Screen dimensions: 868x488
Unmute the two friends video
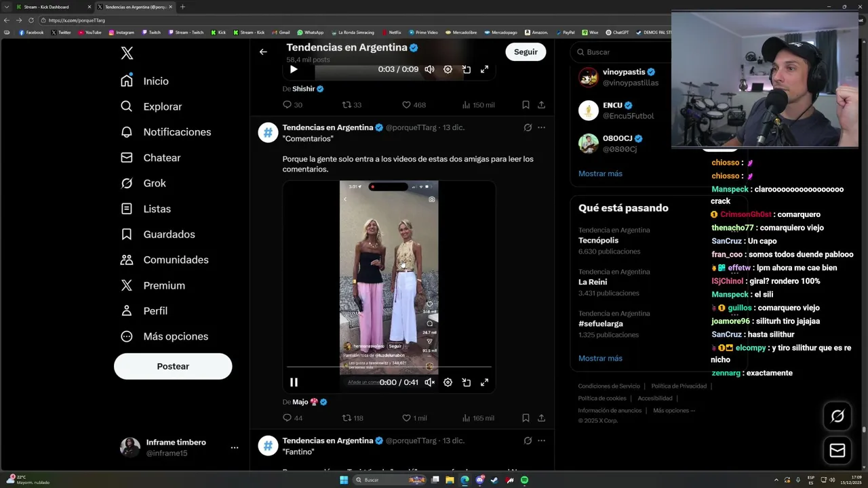[429, 382]
